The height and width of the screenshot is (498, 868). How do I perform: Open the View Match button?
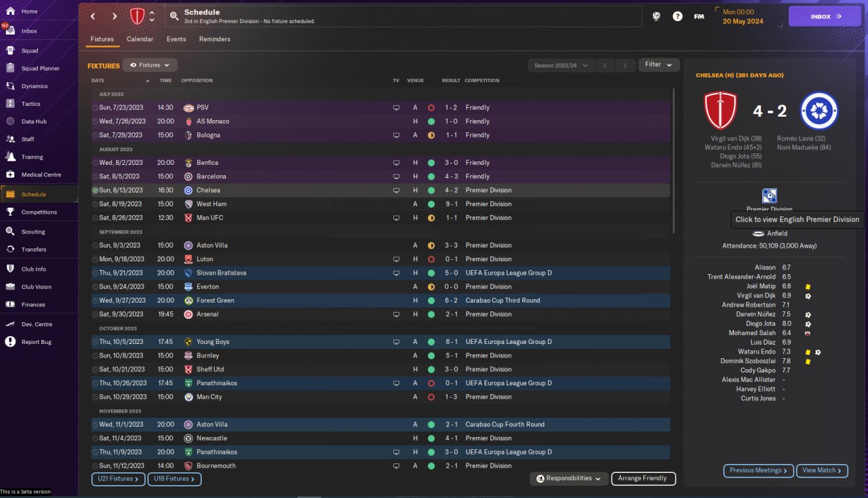[x=823, y=470]
